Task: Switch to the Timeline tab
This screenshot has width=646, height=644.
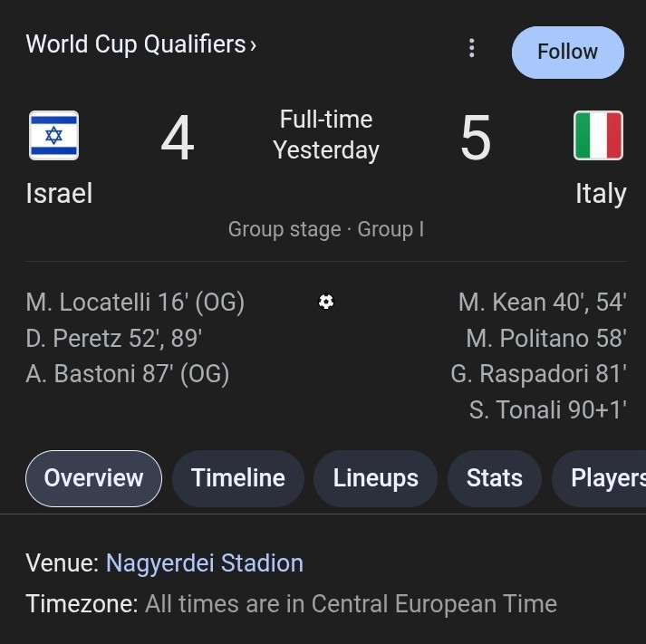Action: [238, 478]
